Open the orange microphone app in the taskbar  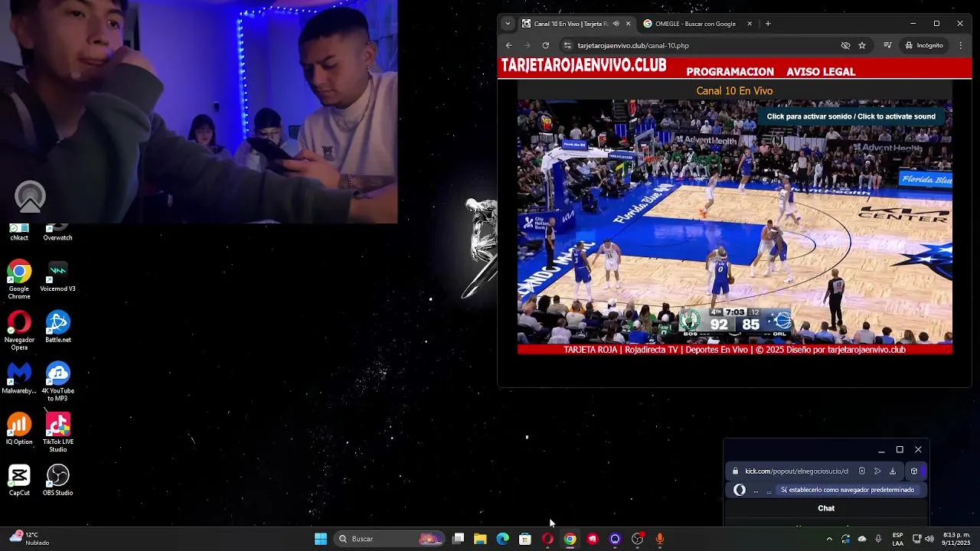click(660, 539)
